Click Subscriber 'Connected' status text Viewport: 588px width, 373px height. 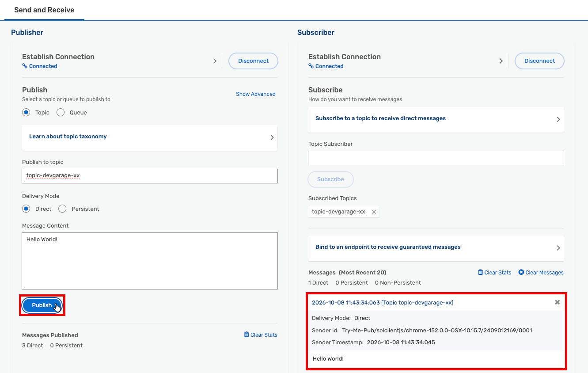tap(330, 66)
